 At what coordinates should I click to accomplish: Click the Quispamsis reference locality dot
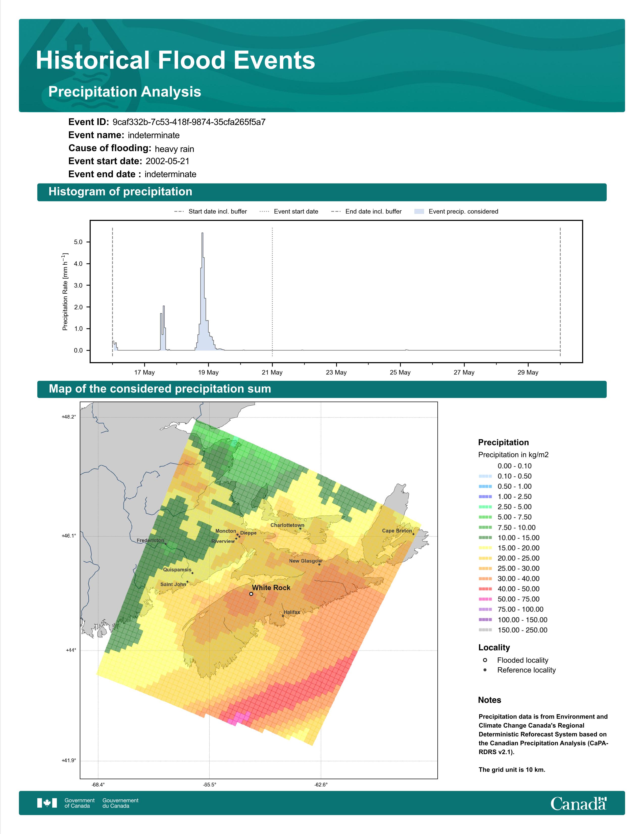(x=192, y=573)
